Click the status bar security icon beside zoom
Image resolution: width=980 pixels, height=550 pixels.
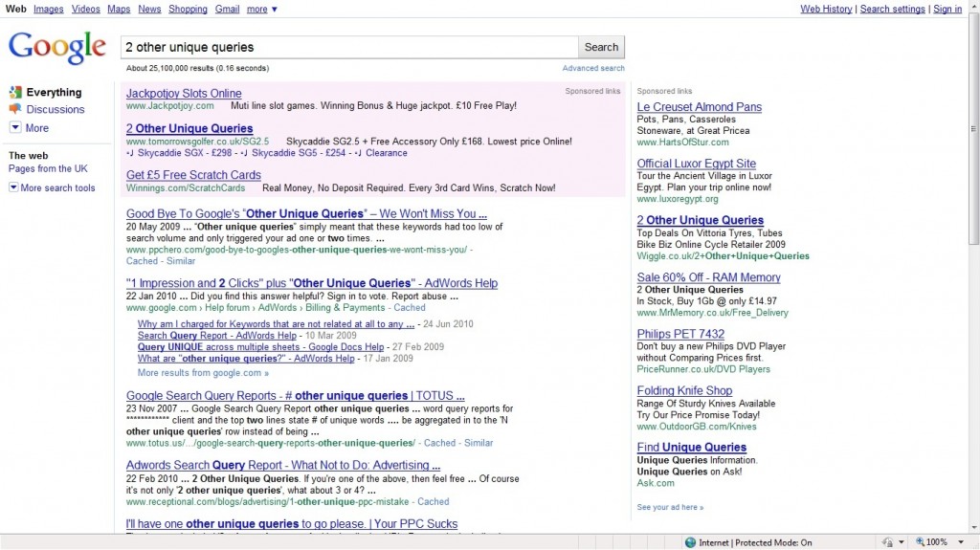[887, 542]
